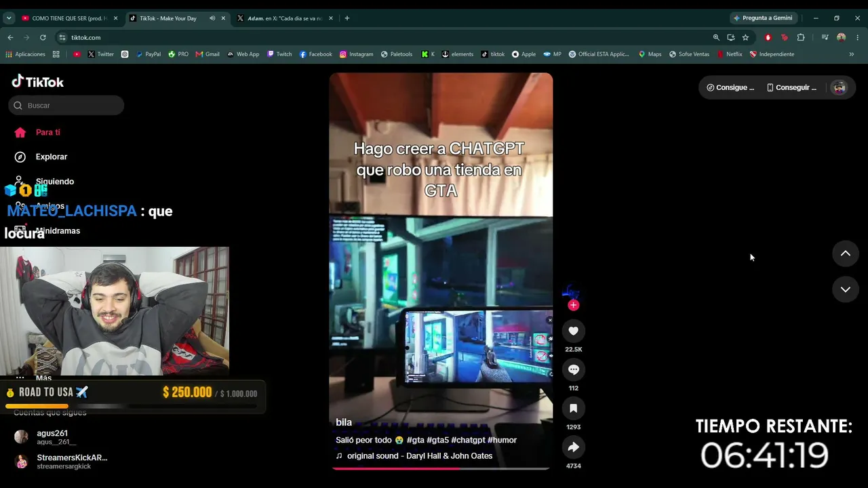Open the Chrome profile avatar
868x488 pixels.
(842, 37)
